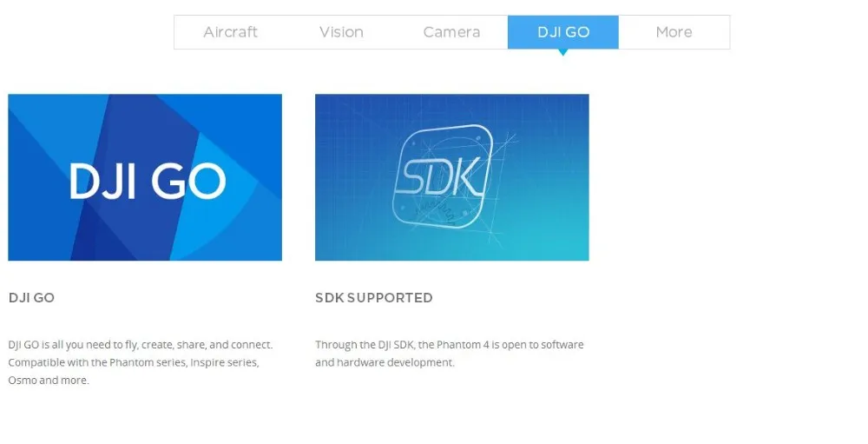Viewport: 868px width, 444px height.
Task: Open the SDK banner thumbnail
Action: coord(451,177)
